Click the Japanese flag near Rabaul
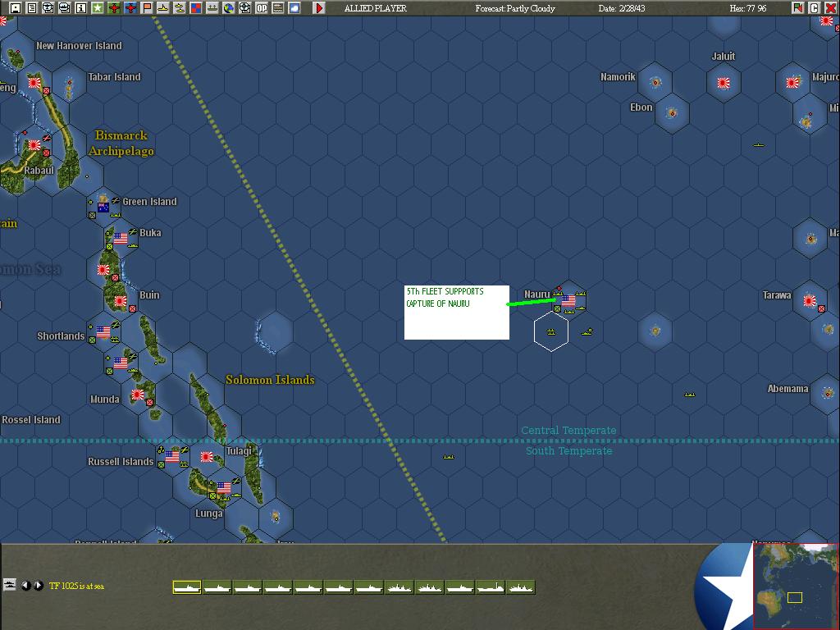Viewport: 840px width, 630px height. pos(34,145)
